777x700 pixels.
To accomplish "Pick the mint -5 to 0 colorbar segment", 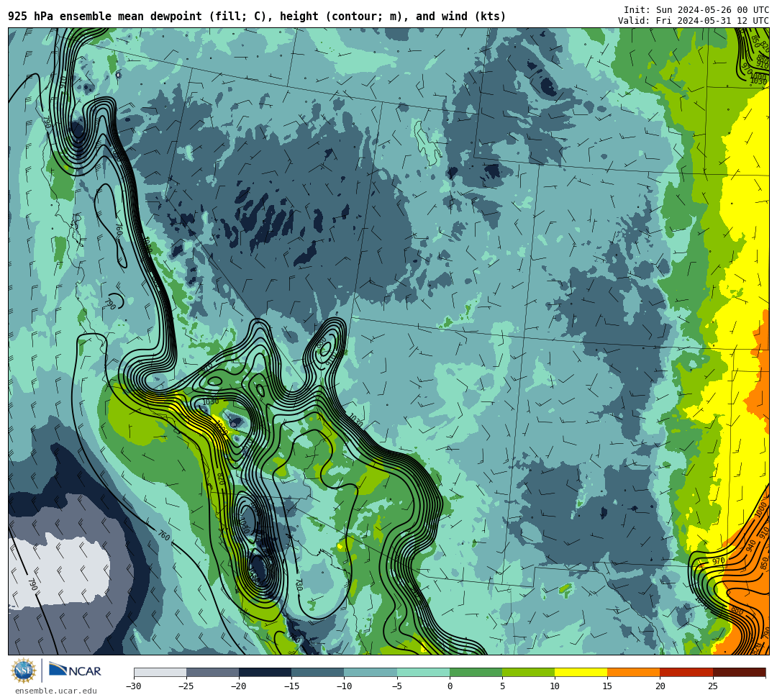I will 423,672.
